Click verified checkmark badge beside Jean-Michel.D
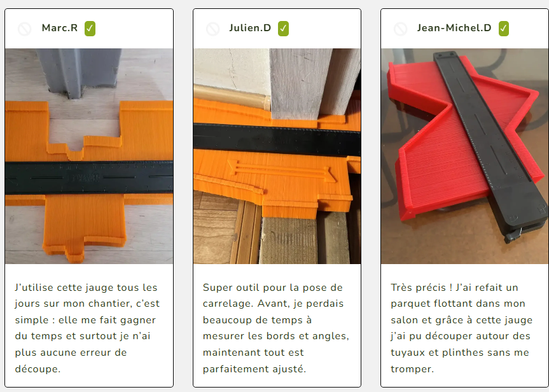This screenshot has width=549, height=392. point(504,29)
